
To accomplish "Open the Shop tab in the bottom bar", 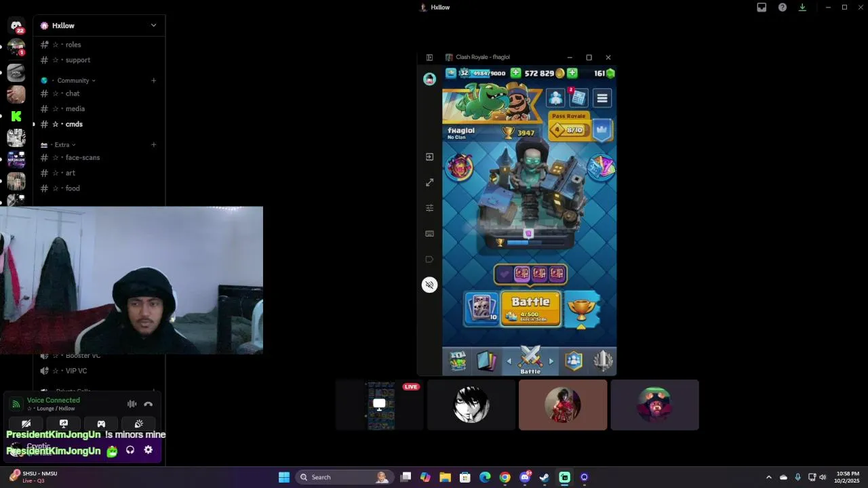I will tap(458, 361).
